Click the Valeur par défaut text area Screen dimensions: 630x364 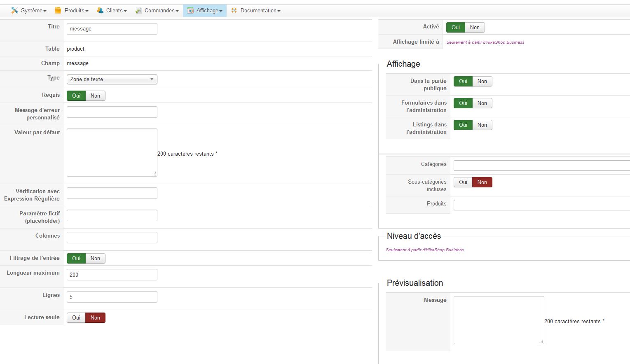[x=112, y=152]
